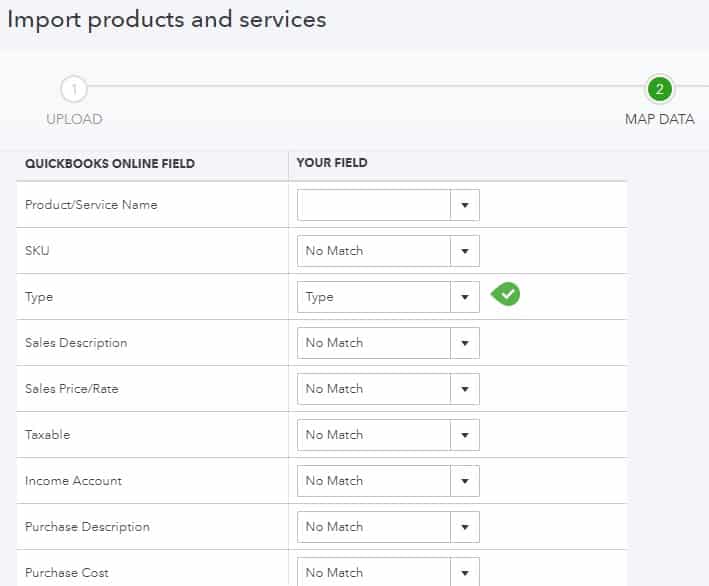Open the Type mapping dropdown
The width and height of the screenshot is (709, 586).
pos(465,297)
